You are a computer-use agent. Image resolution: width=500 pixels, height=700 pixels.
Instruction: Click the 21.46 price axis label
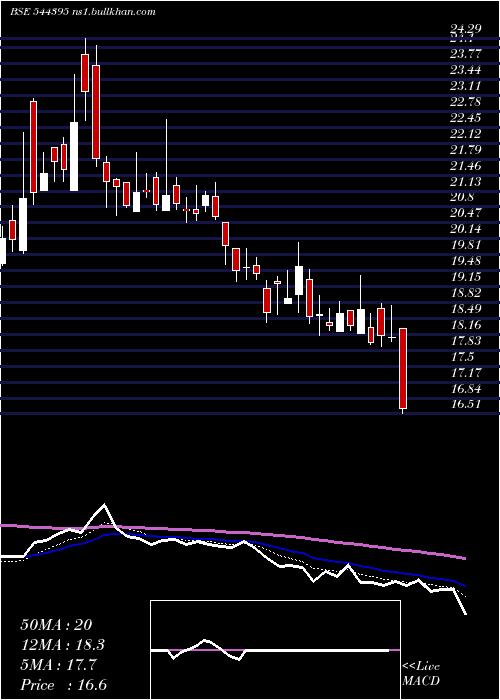point(466,166)
